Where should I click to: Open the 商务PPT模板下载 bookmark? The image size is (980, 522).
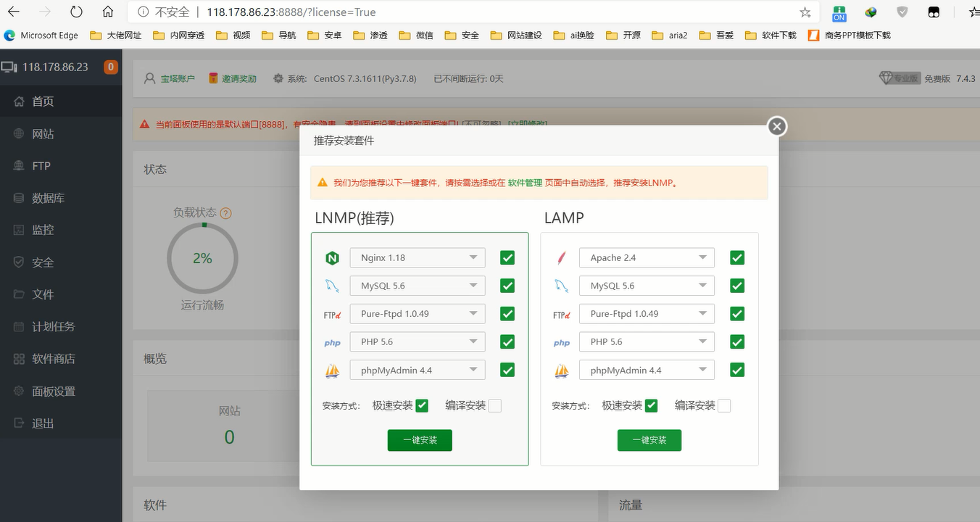(850, 35)
